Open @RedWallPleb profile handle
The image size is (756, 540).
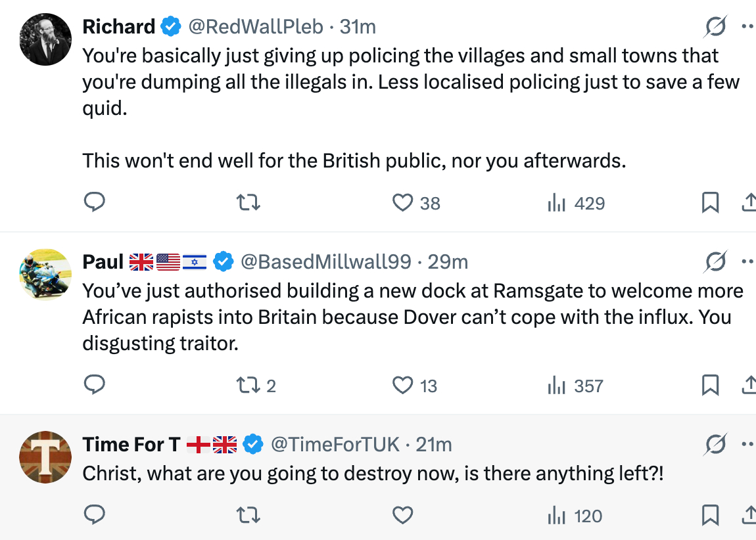coord(256,26)
